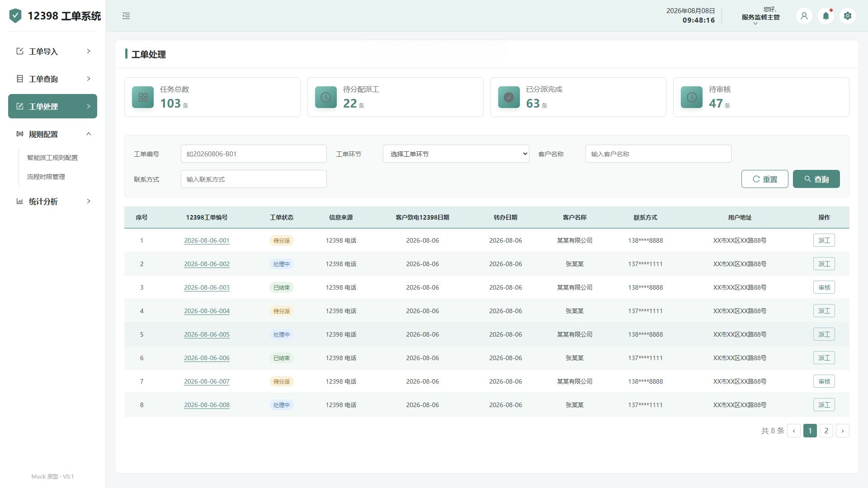Select pagination page 1
The height and width of the screenshot is (488, 868).
coord(810,431)
